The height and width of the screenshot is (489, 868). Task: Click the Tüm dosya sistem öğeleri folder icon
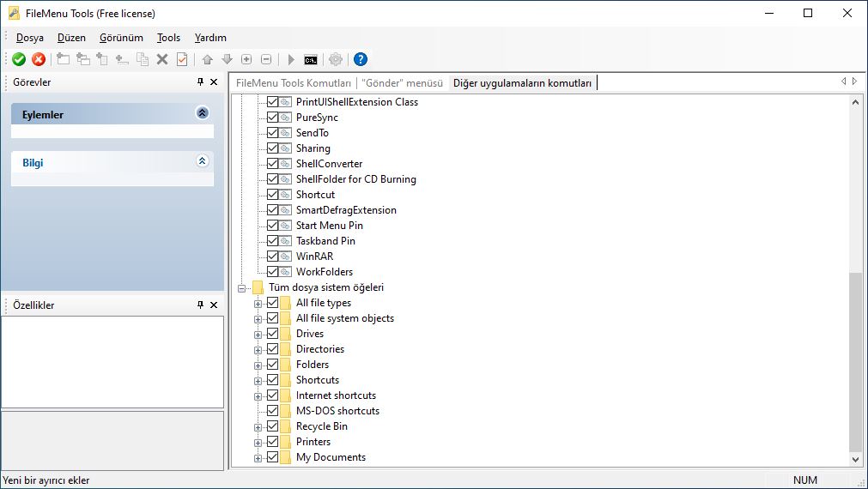point(258,287)
